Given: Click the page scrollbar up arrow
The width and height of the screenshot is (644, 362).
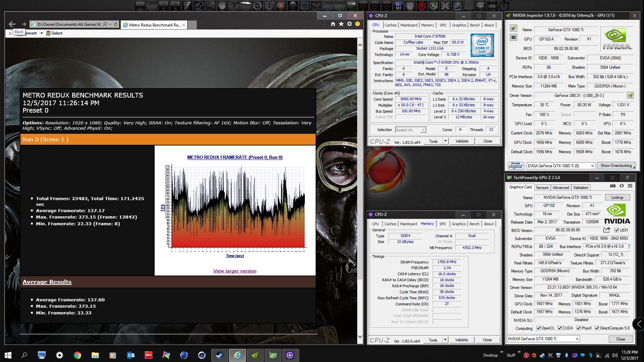Looking at the screenshot, I should tap(360, 45).
